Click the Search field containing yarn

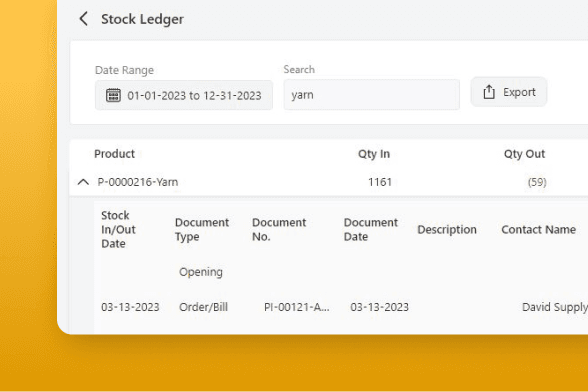[x=372, y=95]
